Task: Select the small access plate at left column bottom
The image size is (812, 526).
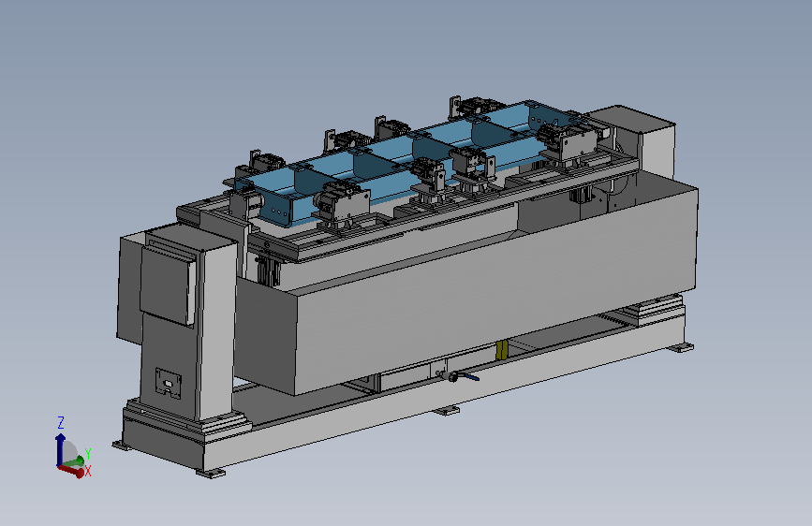Action: (169, 384)
